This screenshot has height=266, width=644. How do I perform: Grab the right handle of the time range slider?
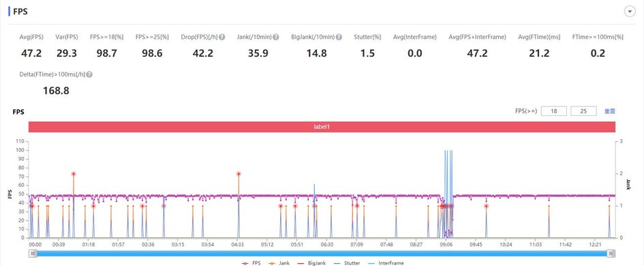pyautogui.click(x=611, y=254)
